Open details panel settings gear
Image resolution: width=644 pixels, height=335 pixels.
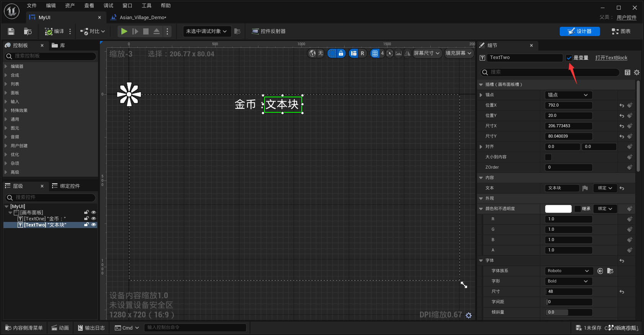point(637,72)
